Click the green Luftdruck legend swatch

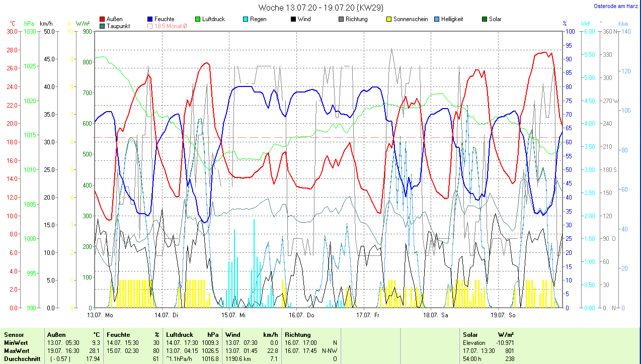pos(198,19)
